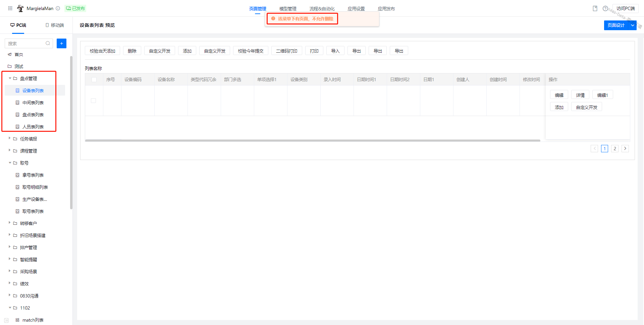
Task: Add new page with blue plus button
Action: click(x=61, y=43)
